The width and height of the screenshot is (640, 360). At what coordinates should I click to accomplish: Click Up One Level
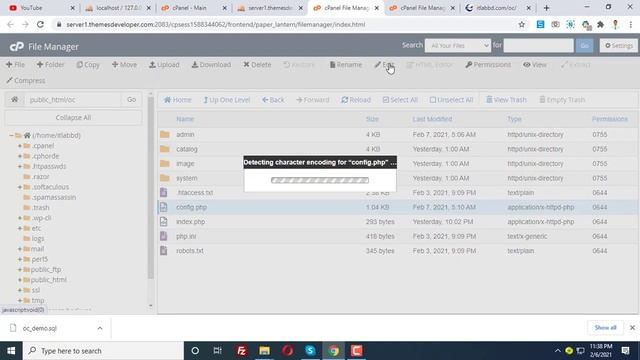pos(227,100)
